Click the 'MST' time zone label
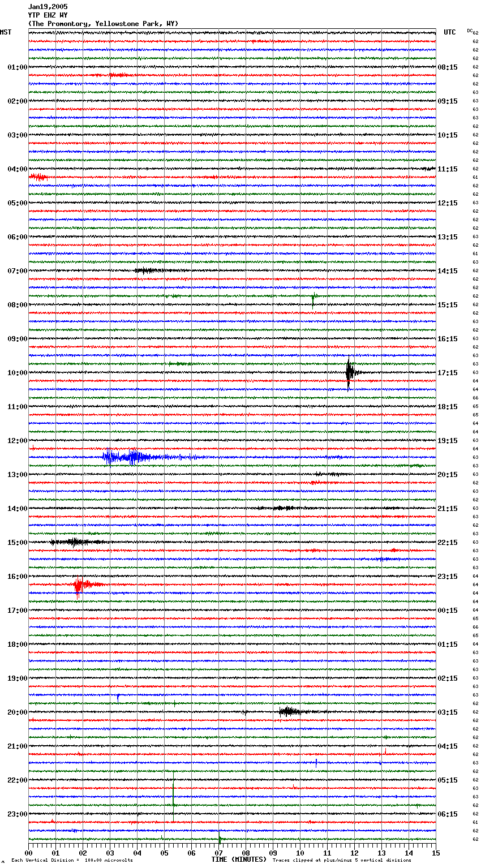 (6, 32)
